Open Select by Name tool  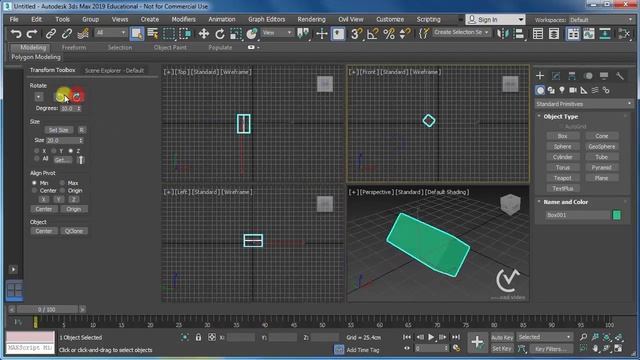coord(153,34)
